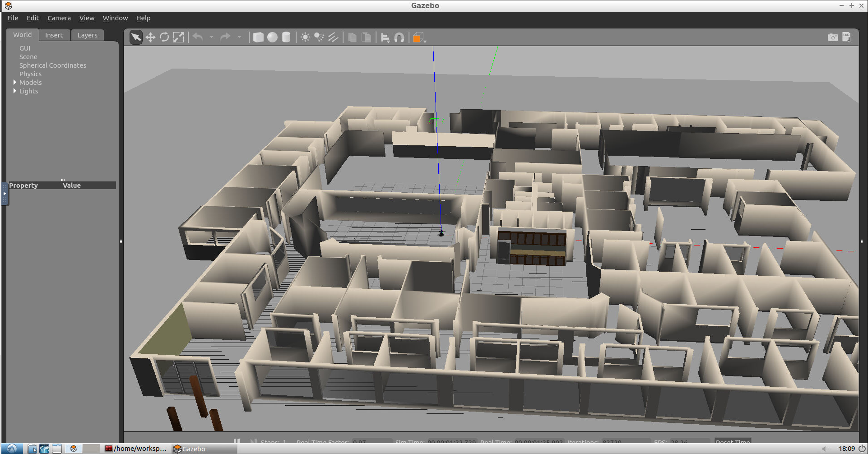Switch to the Insert tab
The image size is (868, 454).
pyautogui.click(x=54, y=35)
